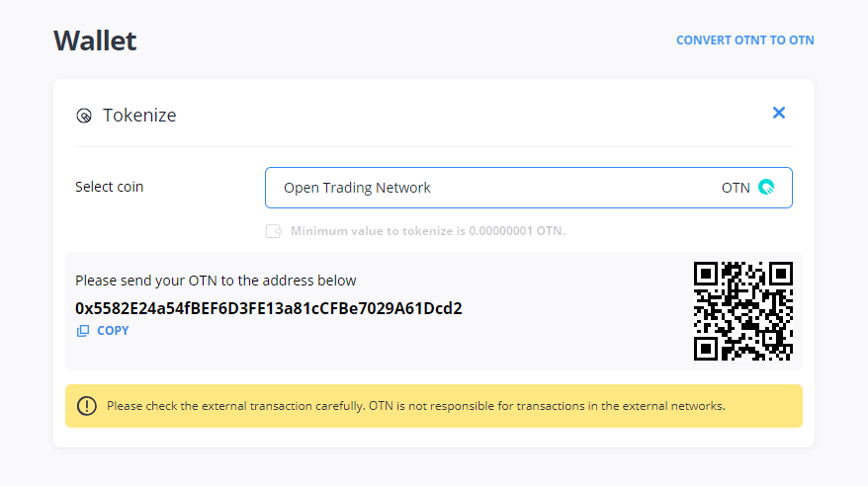The width and height of the screenshot is (868, 486).
Task: Click the Open Trading Network coin name
Action: 357,188
